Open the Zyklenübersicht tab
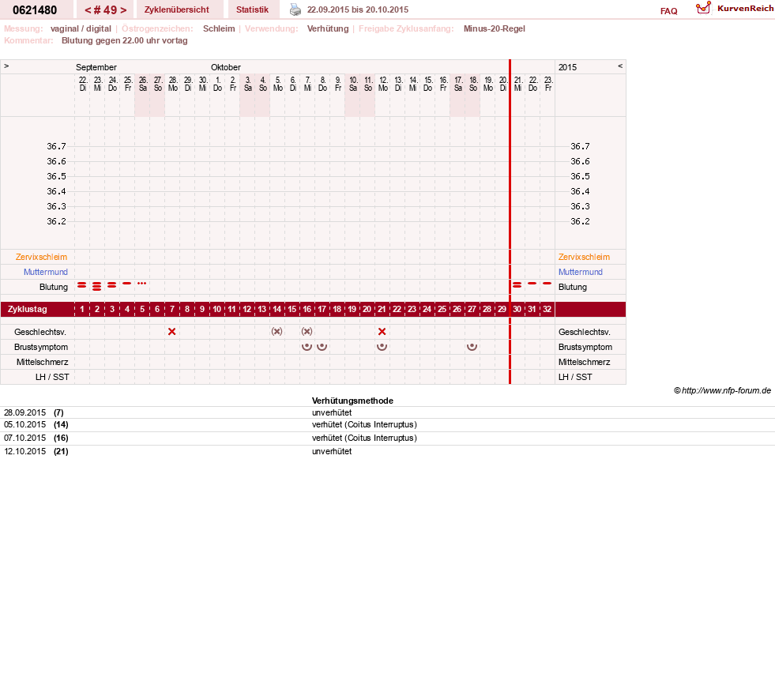 [177, 9]
